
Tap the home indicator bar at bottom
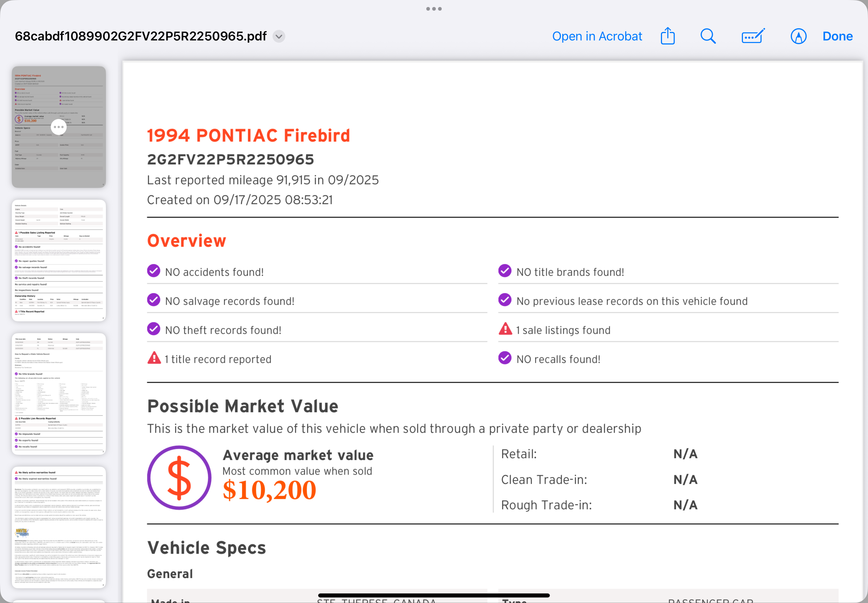(x=434, y=595)
